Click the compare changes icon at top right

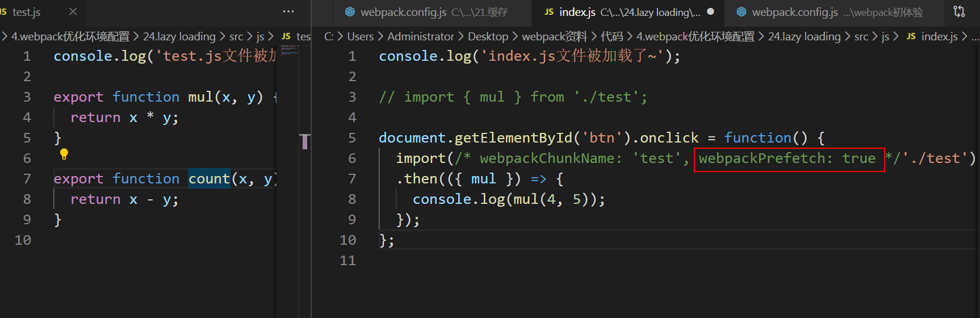click(x=959, y=11)
